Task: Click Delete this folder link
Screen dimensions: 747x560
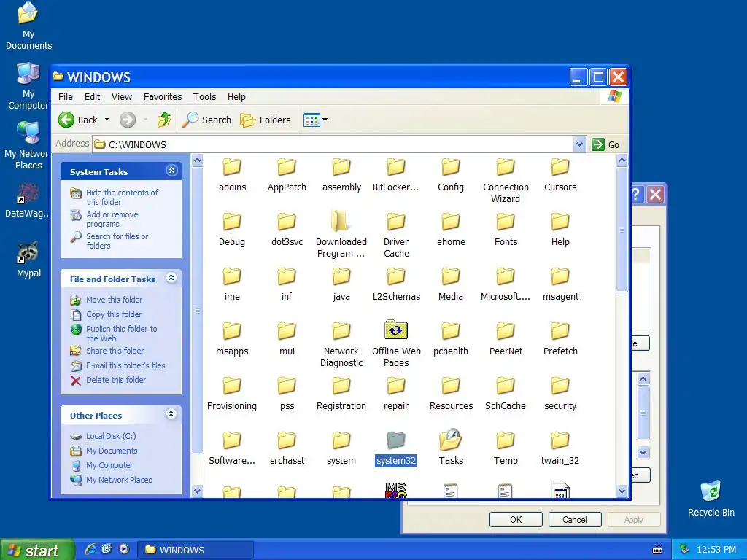Action: tap(116, 380)
